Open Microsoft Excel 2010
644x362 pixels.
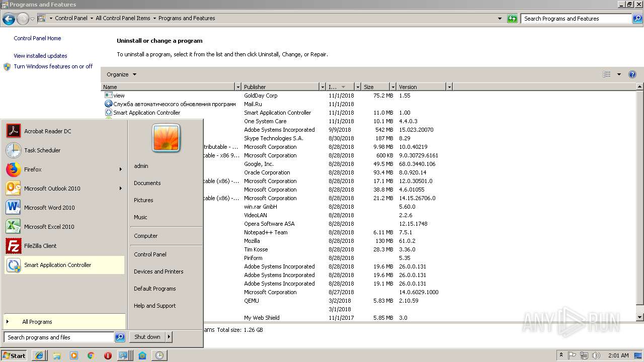64,227
